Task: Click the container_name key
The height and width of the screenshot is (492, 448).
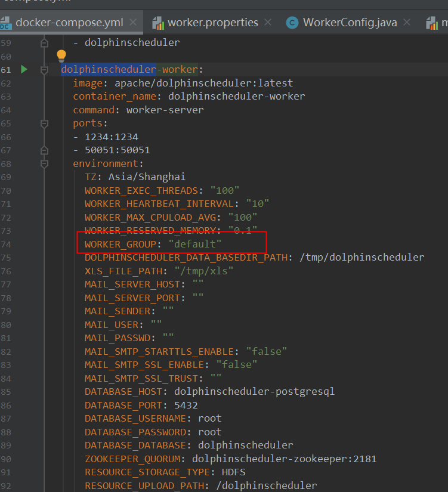Action: 115,97
